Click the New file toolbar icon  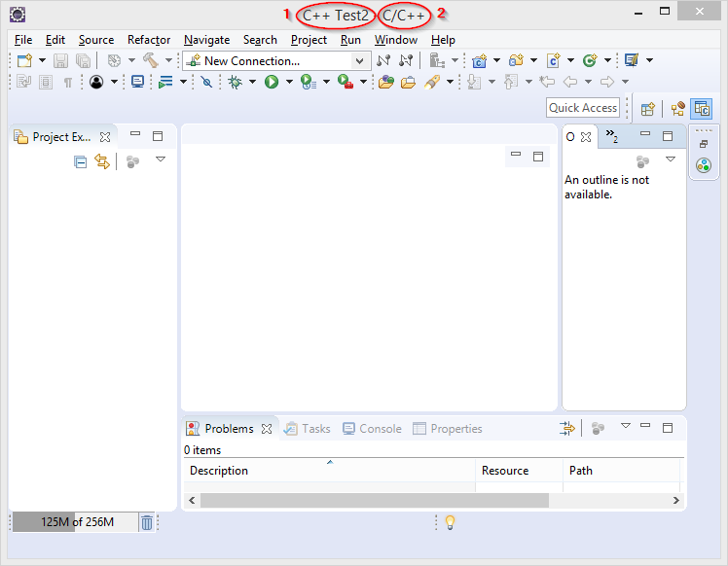(24, 60)
